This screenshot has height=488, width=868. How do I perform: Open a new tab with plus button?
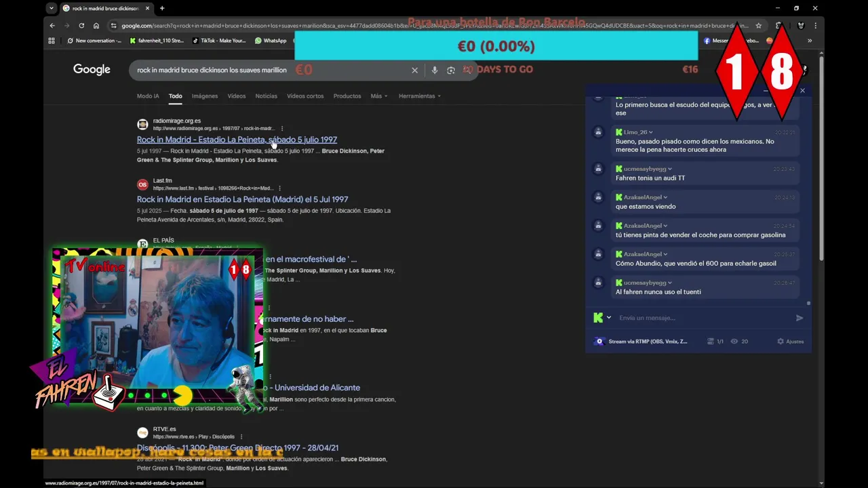(x=162, y=8)
